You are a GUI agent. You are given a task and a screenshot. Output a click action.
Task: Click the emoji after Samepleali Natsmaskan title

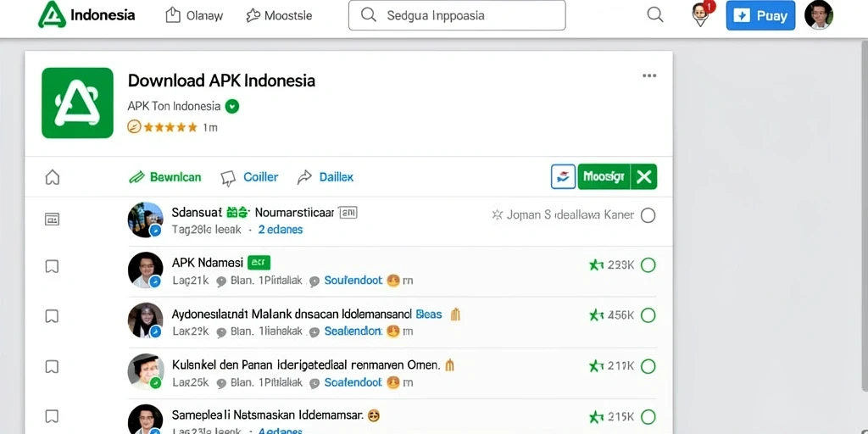[x=374, y=415]
